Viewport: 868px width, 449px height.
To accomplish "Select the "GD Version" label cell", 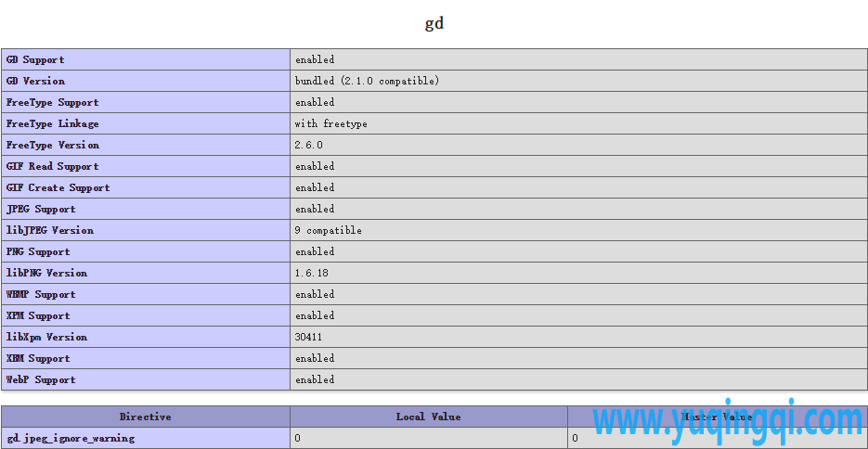I will (x=146, y=81).
